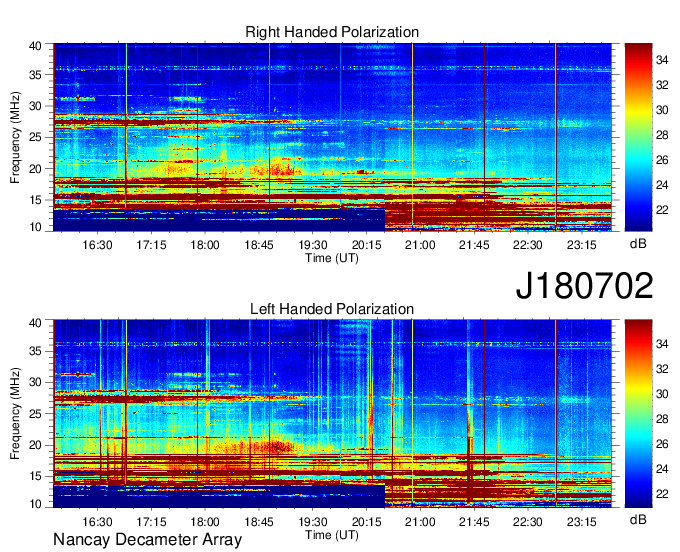This screenshot has height=552, width=680.
Task: Select the Frequency (MHz) axis label of Left Handed plot
Action: click(x=15, y=414)
